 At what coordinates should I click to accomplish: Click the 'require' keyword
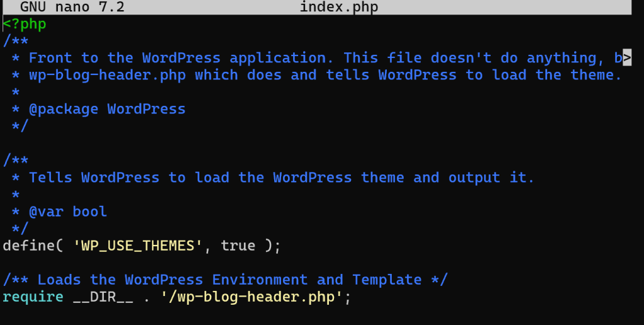coord(33,297)
